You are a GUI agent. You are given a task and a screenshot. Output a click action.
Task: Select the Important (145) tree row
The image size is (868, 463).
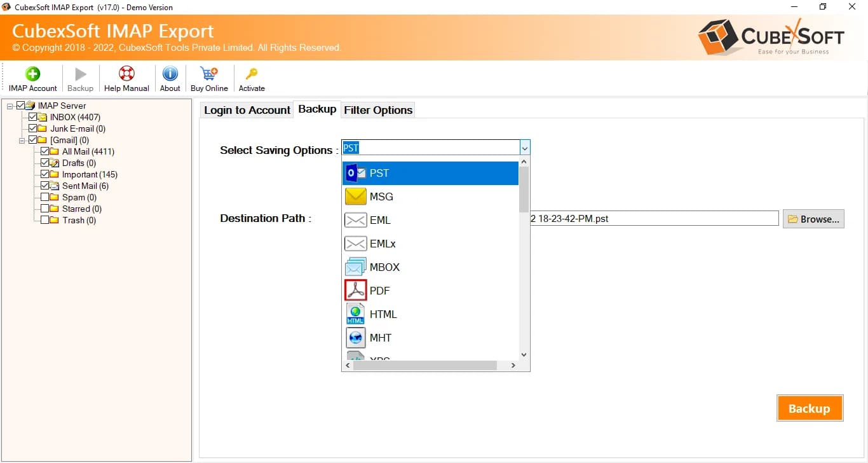89,174
